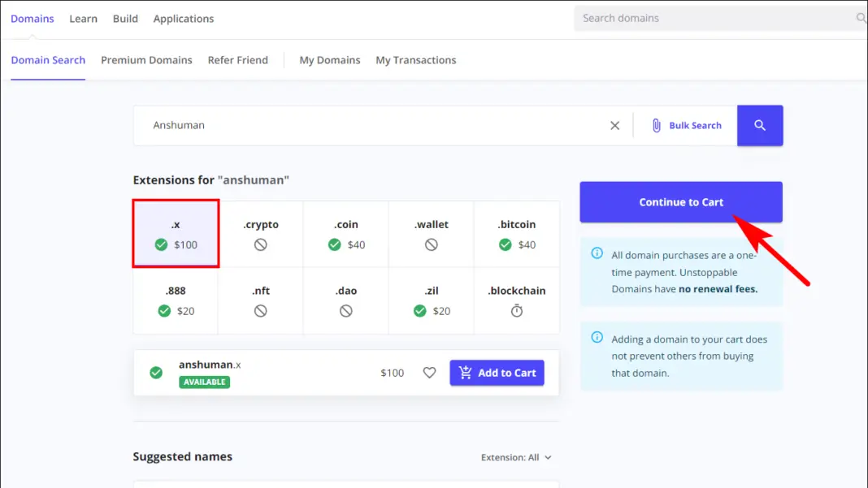
Task: Deselect the highlighted .x extension tile
Action: pyautogui.click(x=175, y=234)
